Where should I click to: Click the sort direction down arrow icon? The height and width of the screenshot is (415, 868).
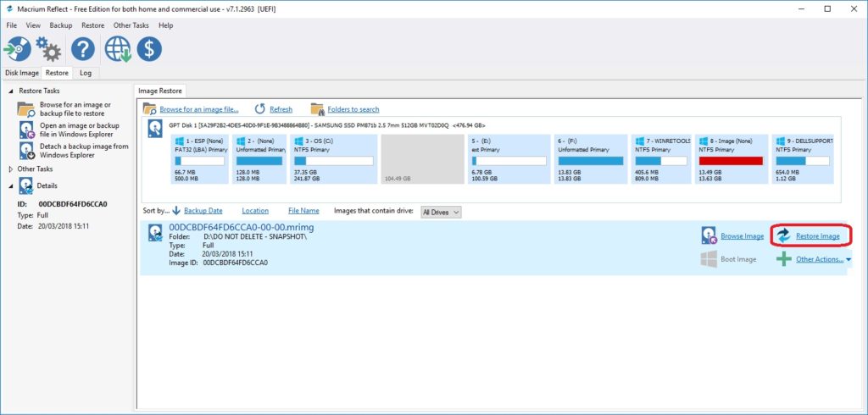coord(176,211)
